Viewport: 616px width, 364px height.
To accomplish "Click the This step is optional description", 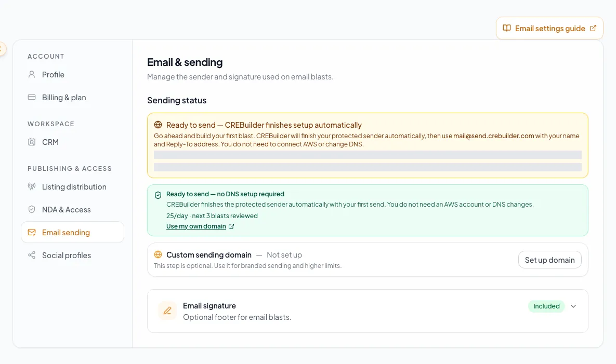I will [247, 265].
